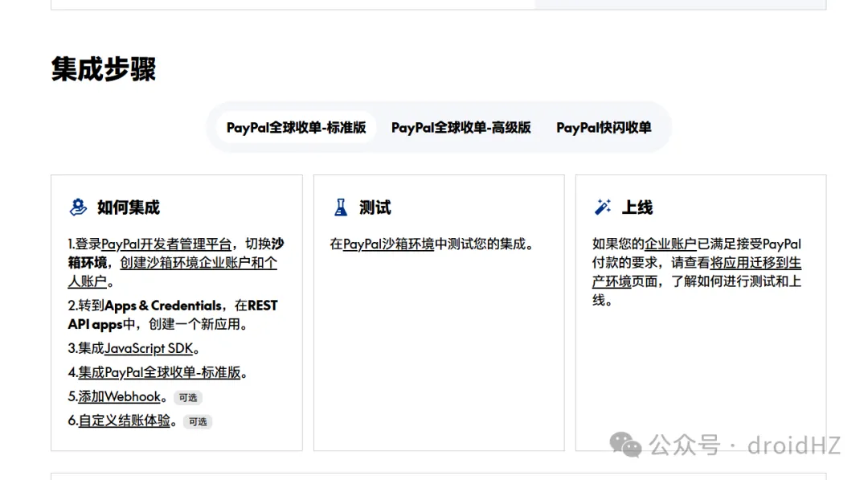The height and width of the screenshot is (480, 868).
Task: Click the 测试 card title
Action: coord(375,207)
